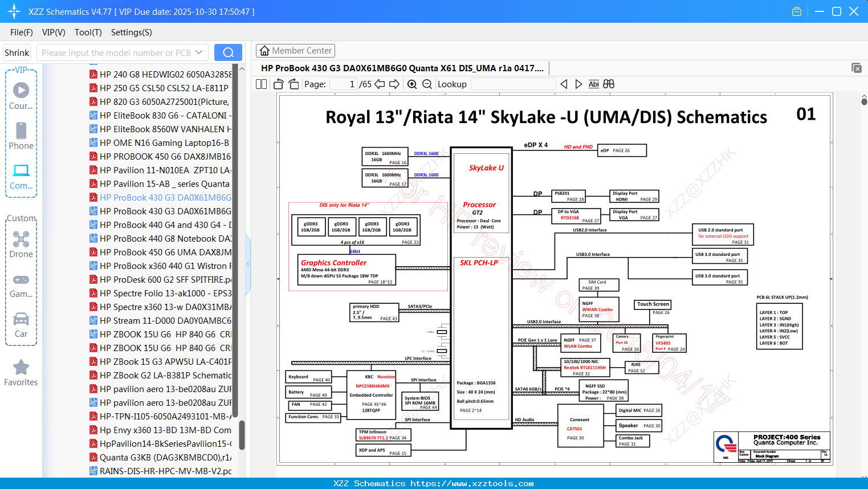Click the page number field
The width and height of the screenshot is (868, 489).
click(343, 84)
